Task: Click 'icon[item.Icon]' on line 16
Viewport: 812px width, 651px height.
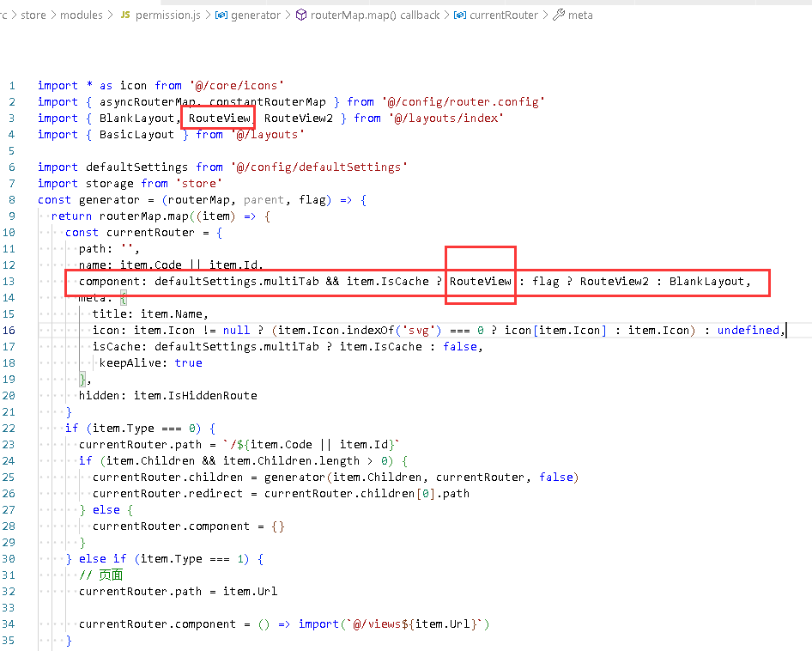Action: tap(555, 330)
